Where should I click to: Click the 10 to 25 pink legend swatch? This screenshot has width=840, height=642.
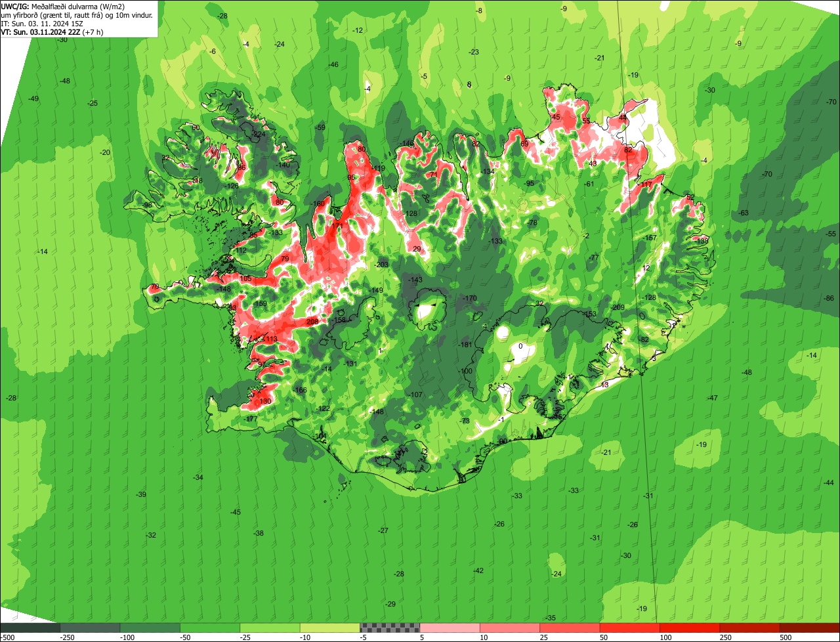click(510, 628)
